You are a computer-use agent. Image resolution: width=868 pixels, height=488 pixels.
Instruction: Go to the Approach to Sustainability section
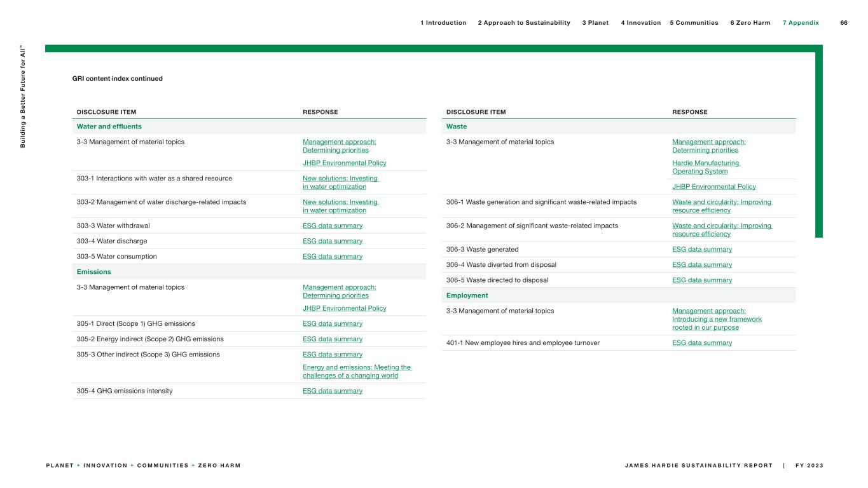(x=524, y=23)
